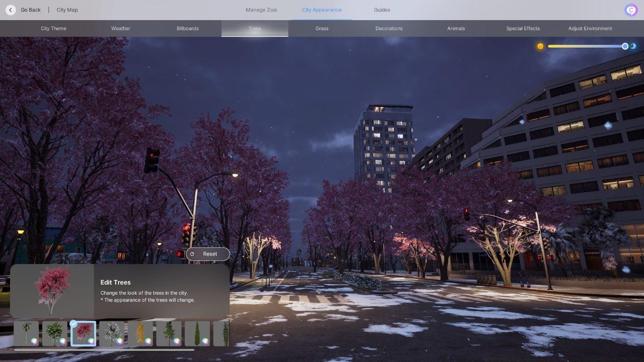Open the color wheel on the cypress tree
644x362 pixels.
(204, 341)
